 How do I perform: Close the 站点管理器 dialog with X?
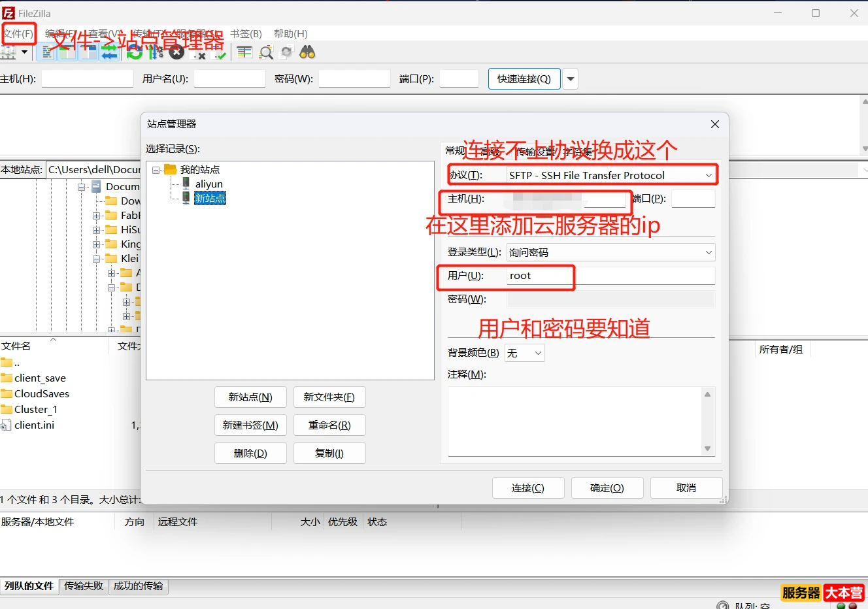tap(715, 124)
